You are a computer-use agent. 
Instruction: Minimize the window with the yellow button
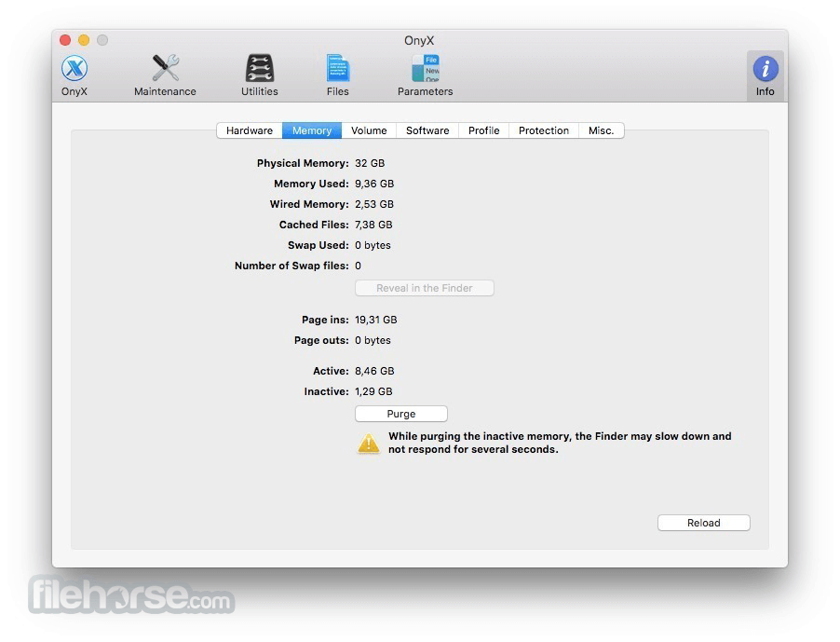click(84, 40)
